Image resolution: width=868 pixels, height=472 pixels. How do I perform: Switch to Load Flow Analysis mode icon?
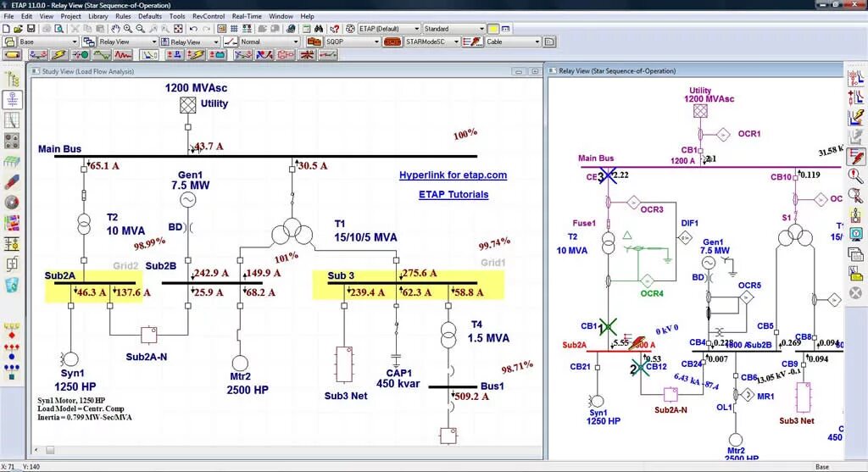[38, 55]
